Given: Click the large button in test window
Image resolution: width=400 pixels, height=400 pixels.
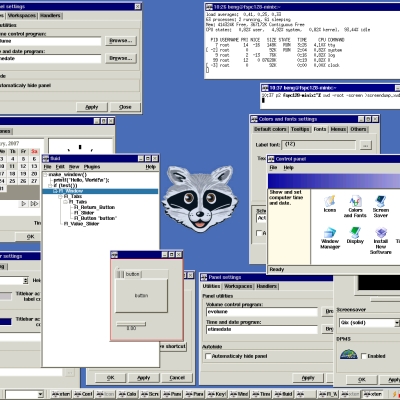Looking at the screenshot, I should [141, 296].
